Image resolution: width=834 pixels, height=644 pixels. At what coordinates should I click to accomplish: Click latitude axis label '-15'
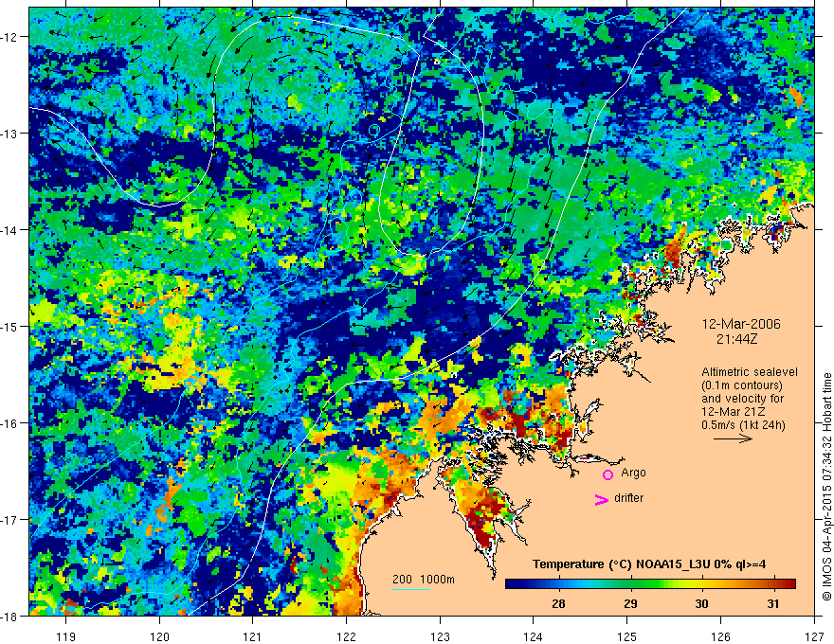(x=9, y=326)
